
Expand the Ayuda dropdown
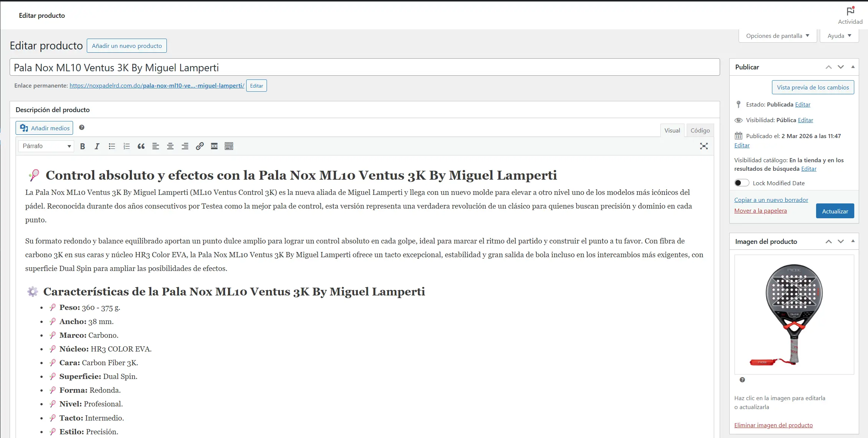tap(839, 36)
